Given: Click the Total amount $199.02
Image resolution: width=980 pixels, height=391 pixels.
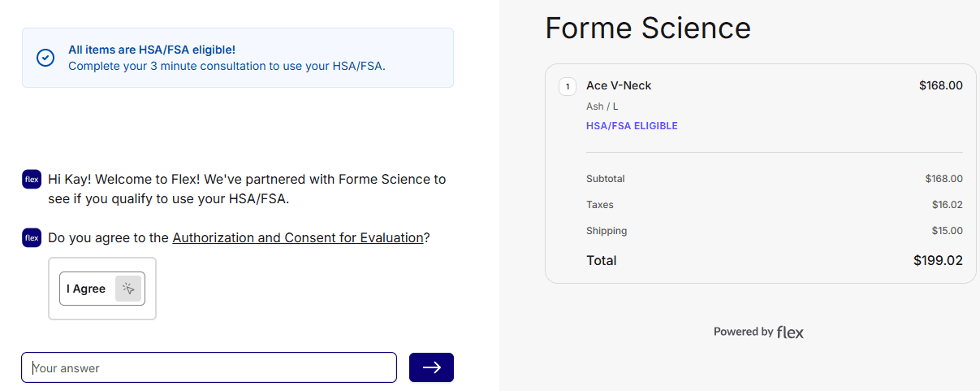Looking at the screenshot, I should (938, 261).
